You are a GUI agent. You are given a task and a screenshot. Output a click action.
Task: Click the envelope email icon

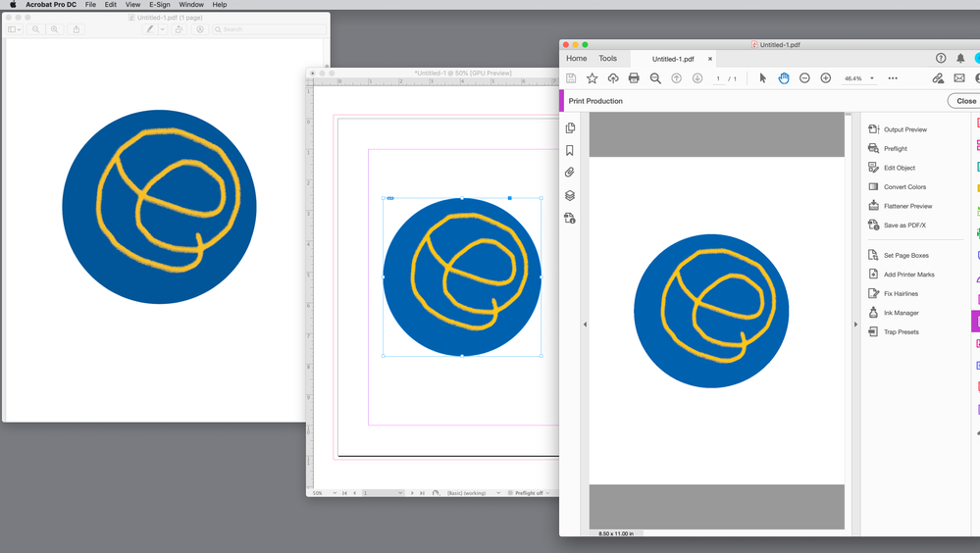pos(958,78)
